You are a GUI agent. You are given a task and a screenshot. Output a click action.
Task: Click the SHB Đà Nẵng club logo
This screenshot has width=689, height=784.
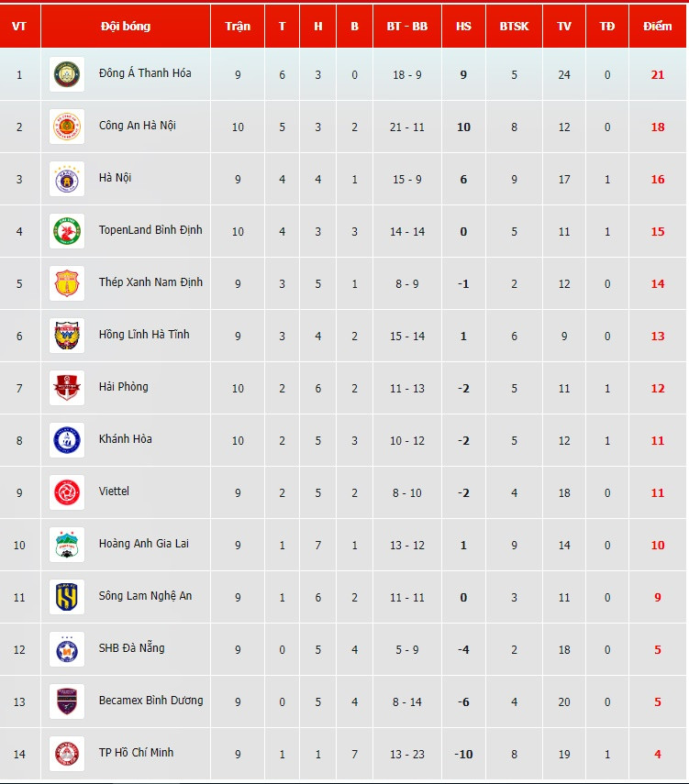point(67,649)
